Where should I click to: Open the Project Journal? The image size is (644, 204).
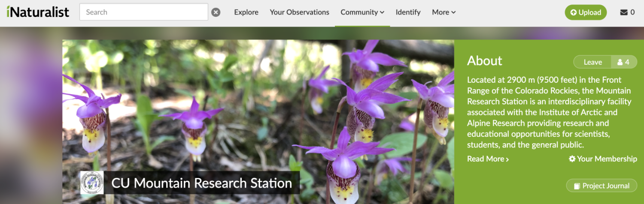tap(601, 186)
